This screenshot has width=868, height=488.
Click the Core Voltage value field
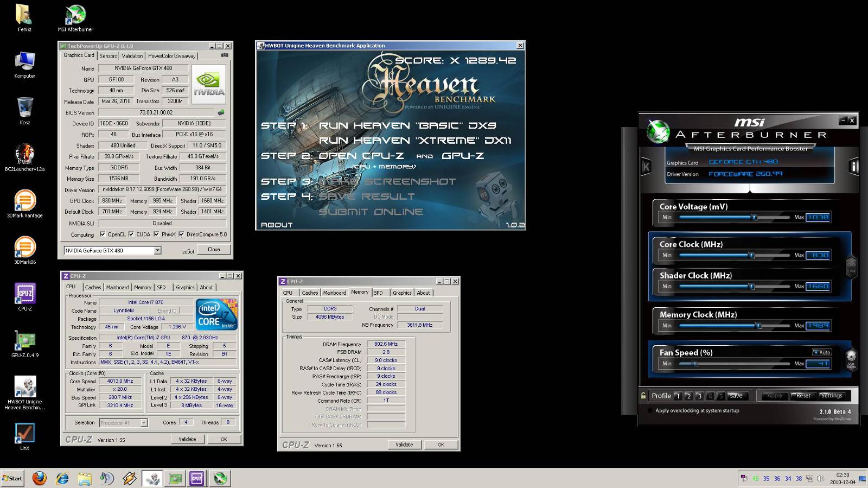point(818,217)
